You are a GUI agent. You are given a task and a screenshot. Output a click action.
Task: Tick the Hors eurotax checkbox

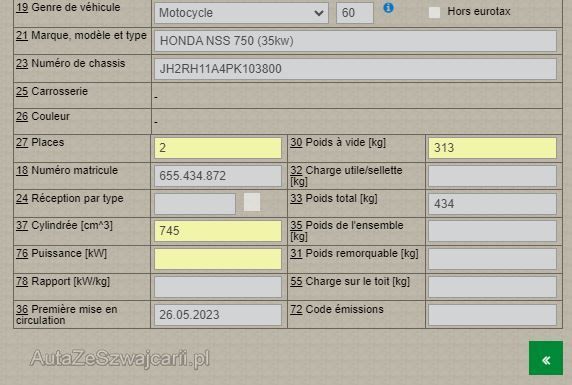[x=434, y=12]
